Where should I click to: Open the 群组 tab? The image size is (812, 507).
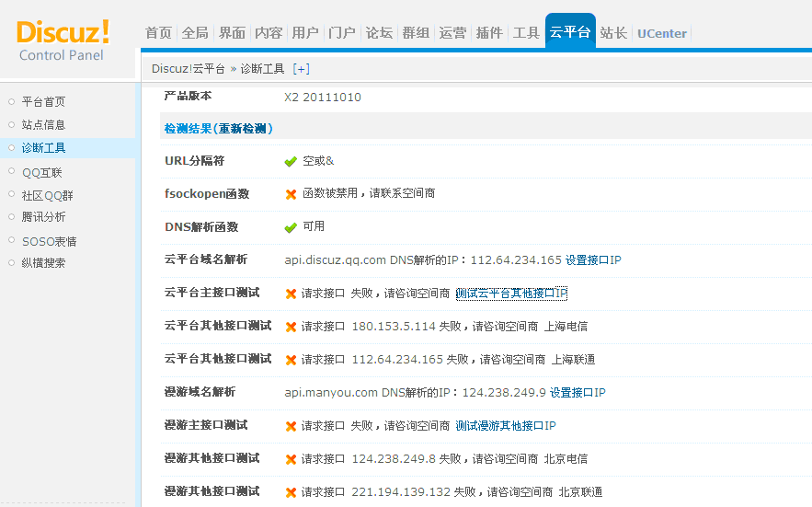(x=416, y=33)
